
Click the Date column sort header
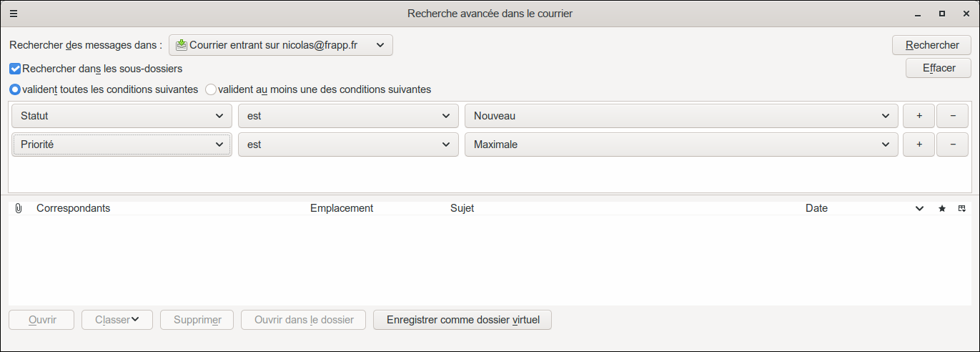[816, 208]
